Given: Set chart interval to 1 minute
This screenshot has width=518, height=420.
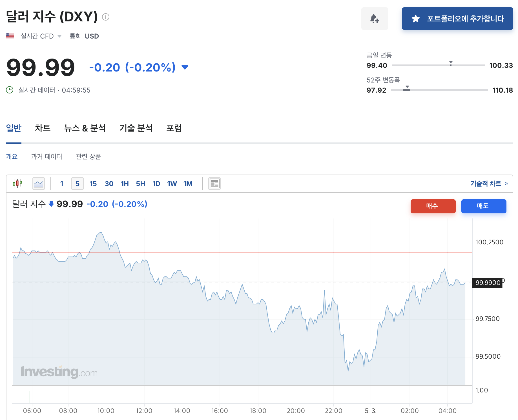Looking at the screenshot, I should coord(62,184).
